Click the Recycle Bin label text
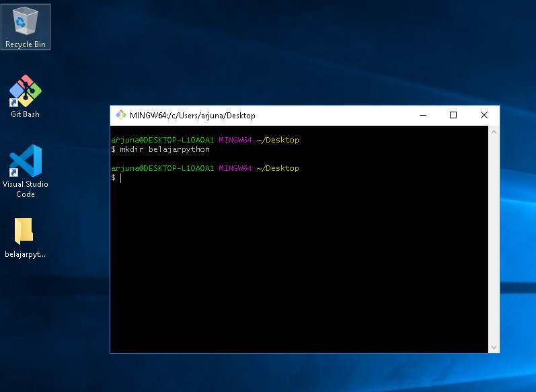536x392 pixels. pyautogui.click(x=26, y=44)
